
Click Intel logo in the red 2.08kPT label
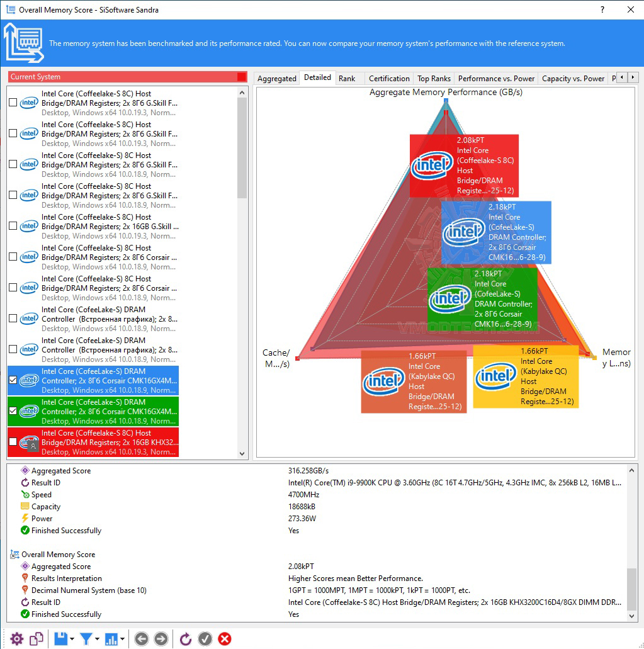(432, 165)
